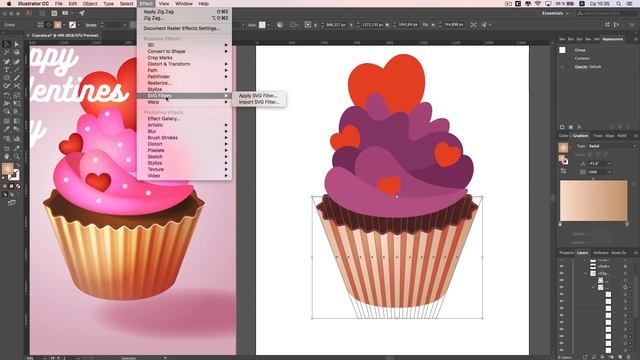This screenshot has height=360, width=640.
Task: Switch to the Artboards panel tab
Action: point(600,253)
